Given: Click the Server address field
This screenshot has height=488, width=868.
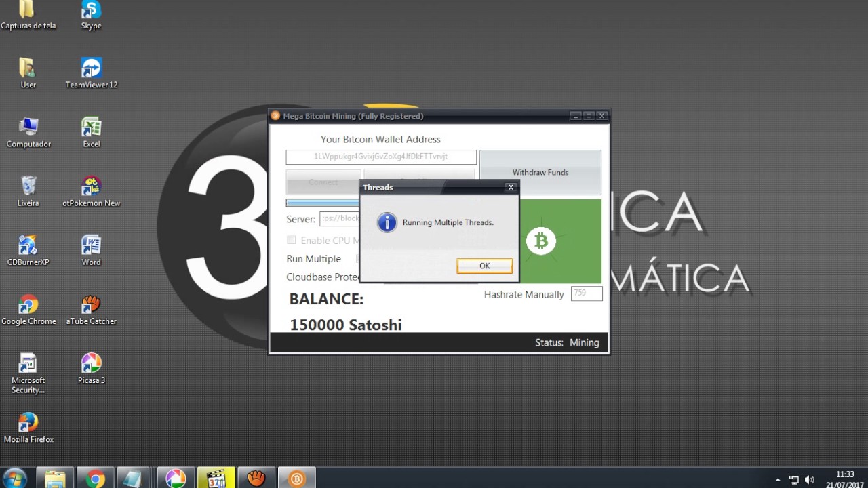Looking at the screenshot, I should click(339, 218).
